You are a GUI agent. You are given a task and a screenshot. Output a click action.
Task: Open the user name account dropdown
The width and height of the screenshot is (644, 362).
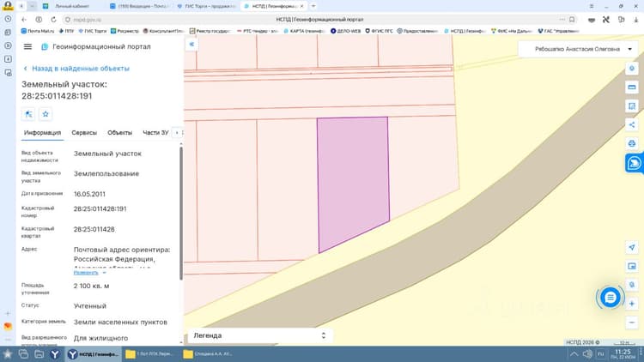click(x=578, y=49)
